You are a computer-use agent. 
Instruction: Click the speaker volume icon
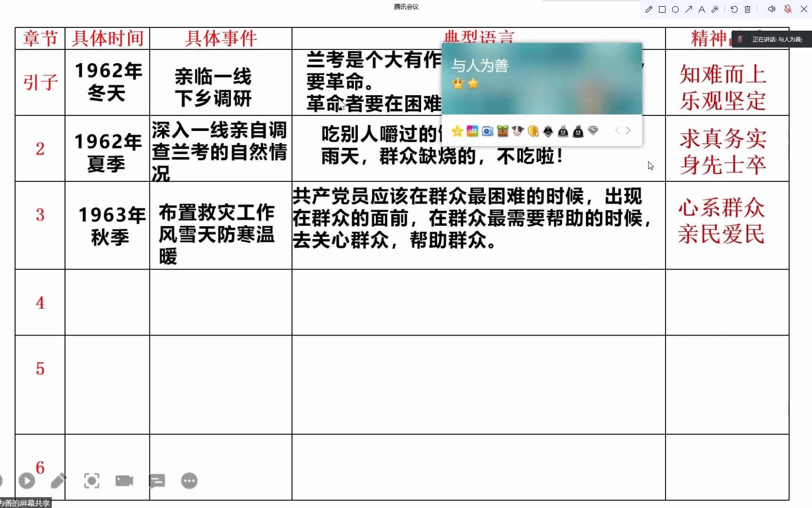click(x=771, y=9)
